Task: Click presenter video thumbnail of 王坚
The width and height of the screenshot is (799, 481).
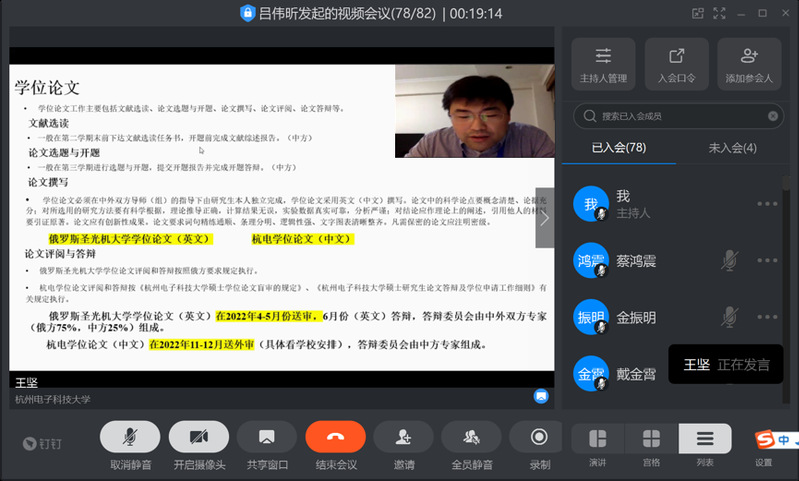Action: tap(474, 111)
